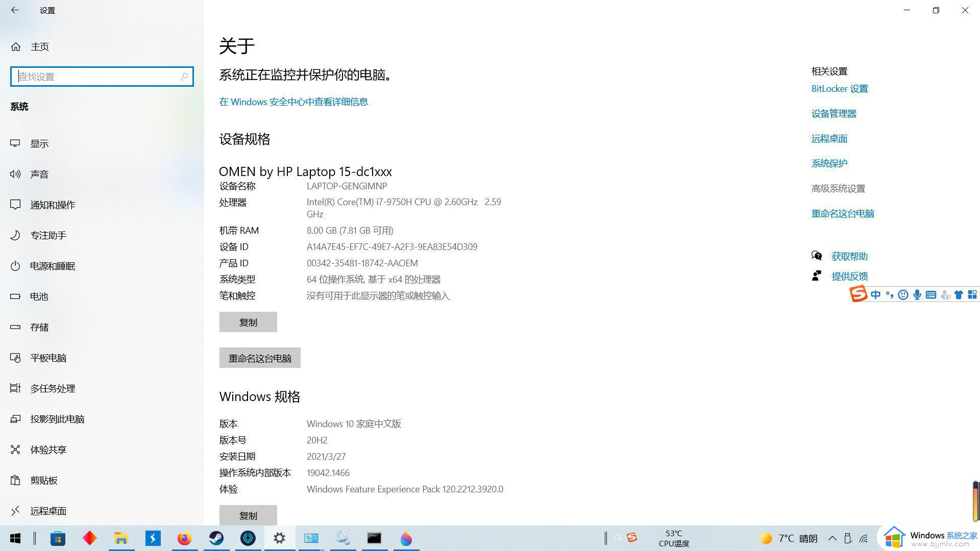The height and width of the screenshot is (551, 980).
Task: Start voice input microphone in Sogou bar
Action: click(917, 295)
